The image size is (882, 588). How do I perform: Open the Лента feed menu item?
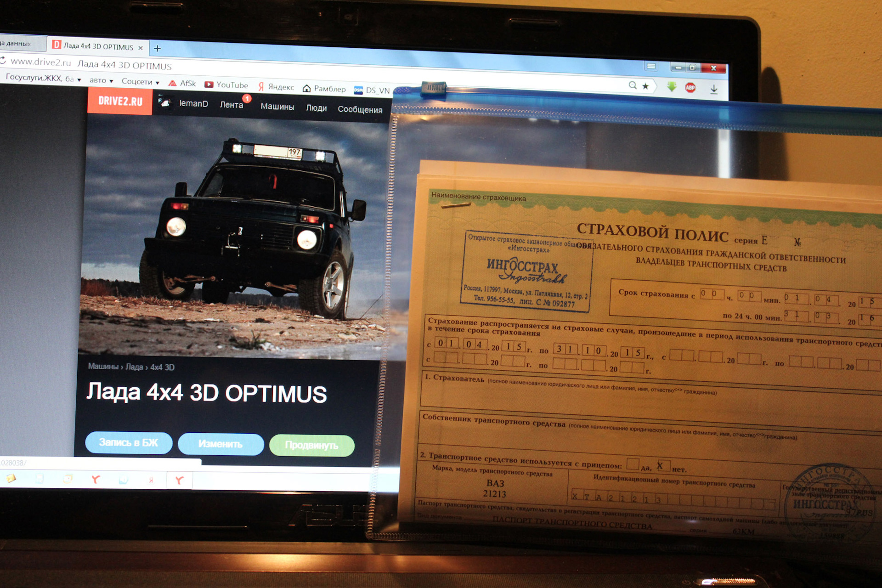click(231, 105)
